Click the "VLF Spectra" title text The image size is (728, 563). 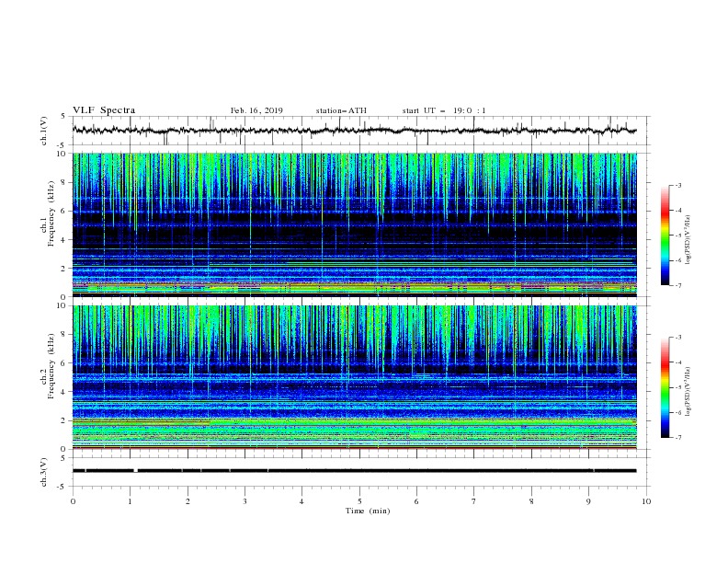coord(104,110)
